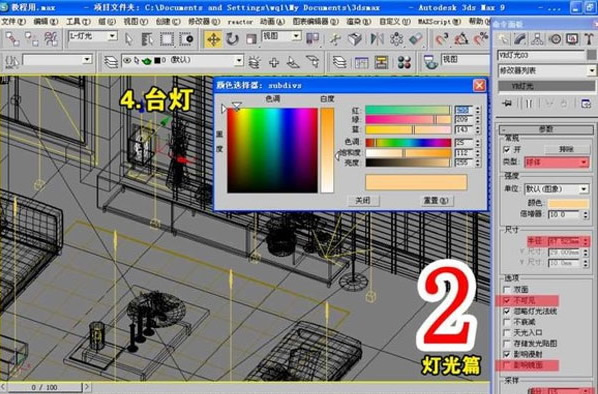Open the 文件 (File) menu
The width and height of the screenshot is (598, 394).
tap(13, 22)
